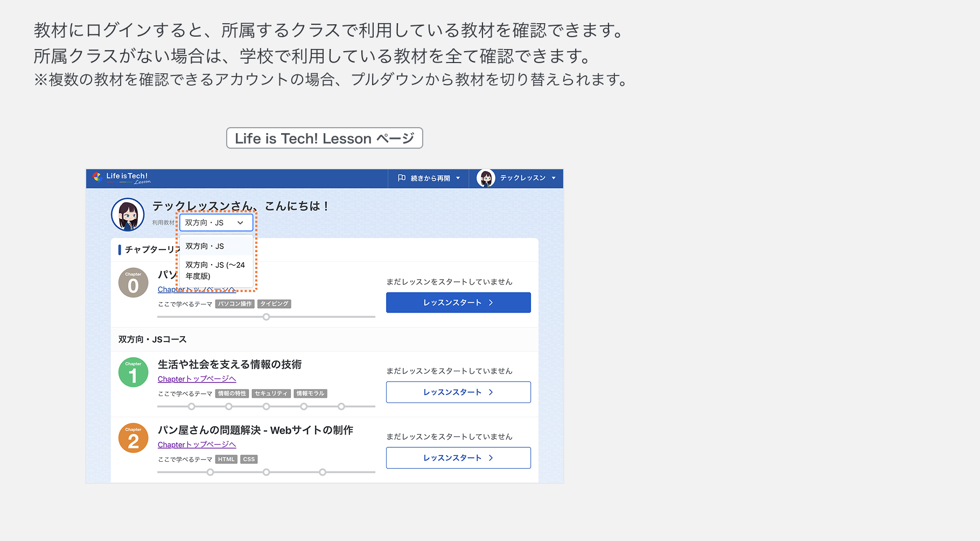Click the HTML theme tag

[x=226, y=459]
